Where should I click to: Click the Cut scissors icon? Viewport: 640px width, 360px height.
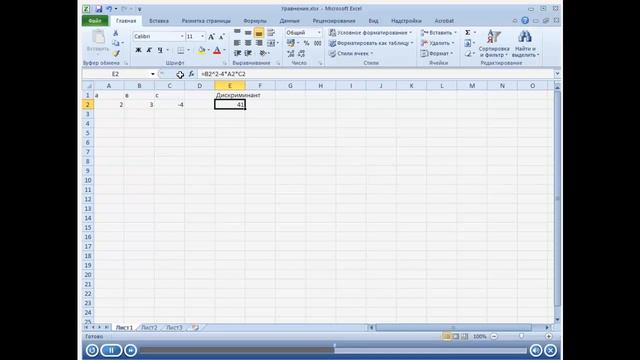click(x=116, y=33)
